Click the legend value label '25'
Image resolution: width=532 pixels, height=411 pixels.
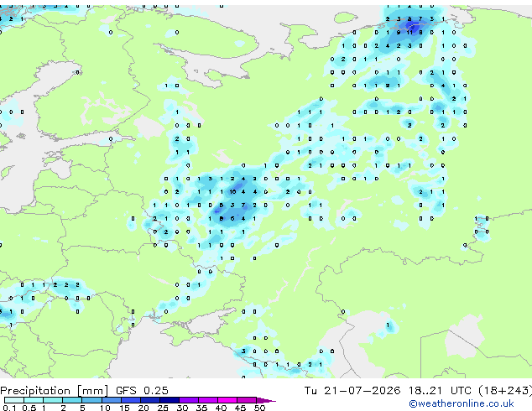[163, 408]
